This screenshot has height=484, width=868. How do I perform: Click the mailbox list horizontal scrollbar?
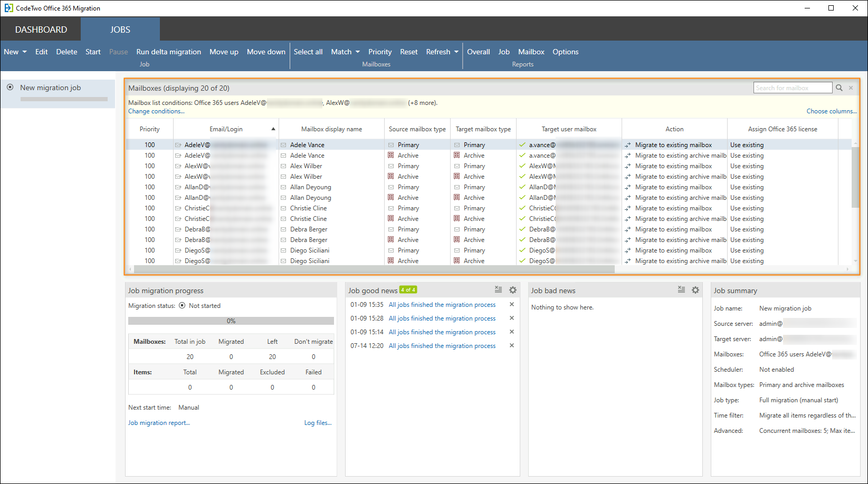tap(375, 269)
